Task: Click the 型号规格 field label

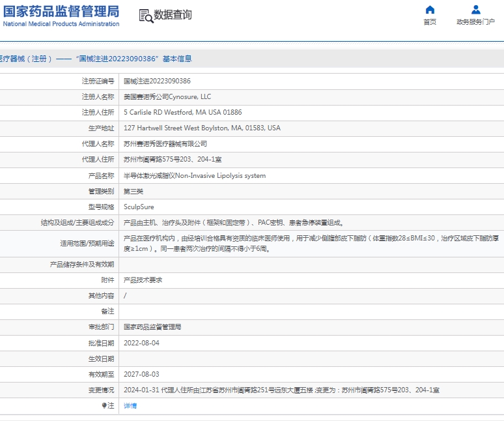Action: [101, 207]
